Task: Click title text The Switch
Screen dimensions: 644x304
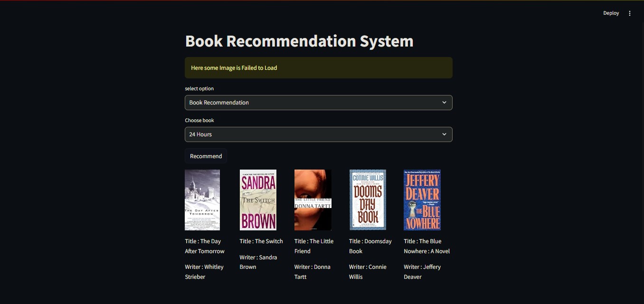Action: [x=261, y=241]
